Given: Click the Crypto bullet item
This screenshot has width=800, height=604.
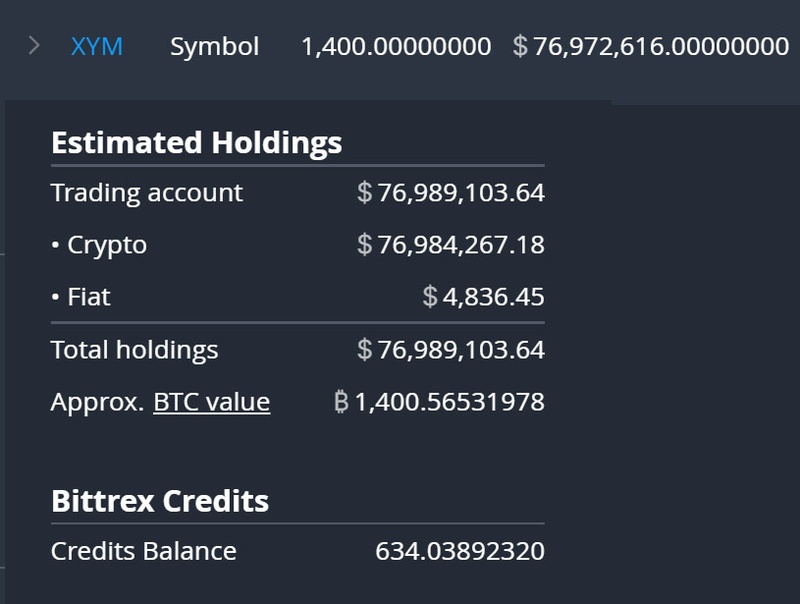Looking at the screenshot, I should point(100,245).
